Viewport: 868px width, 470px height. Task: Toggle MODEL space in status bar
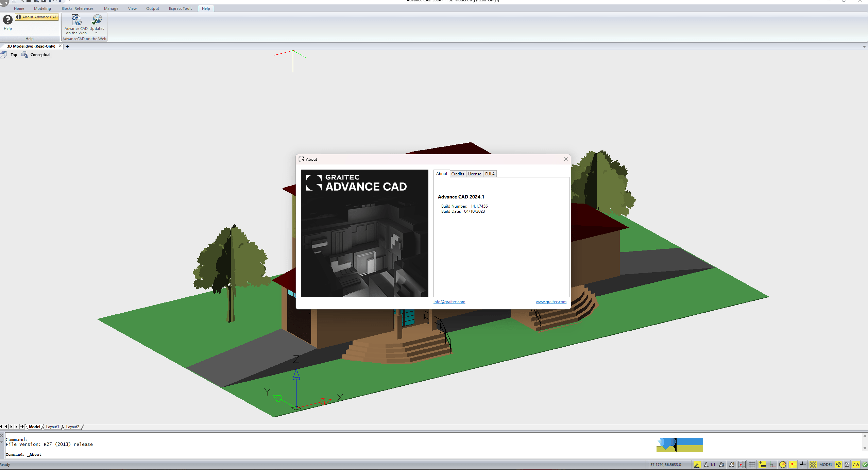(826, 465)
